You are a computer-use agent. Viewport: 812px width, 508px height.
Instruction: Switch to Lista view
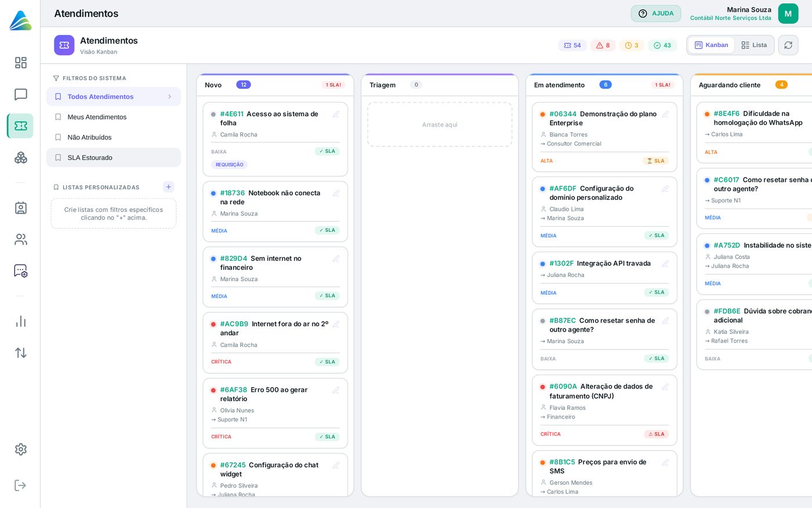(x=754, y=45)
